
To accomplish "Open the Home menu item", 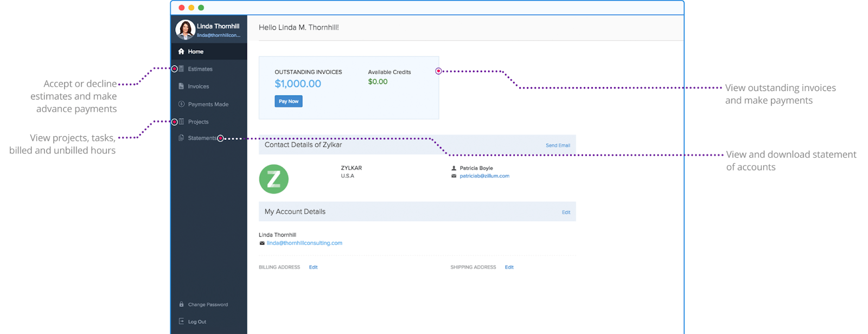I will click(x=209, y=52).
